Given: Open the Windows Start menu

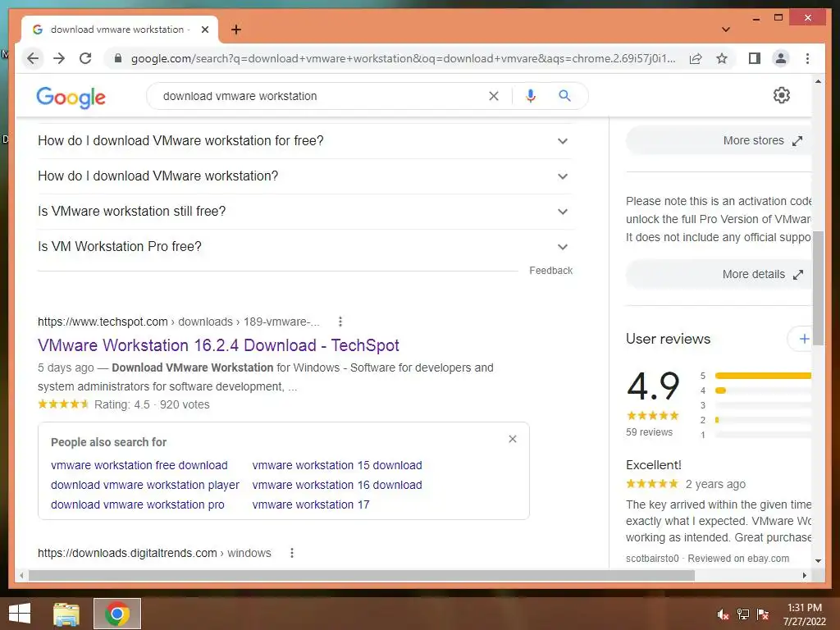Looking at the screenshot, I should coord(20,614).
